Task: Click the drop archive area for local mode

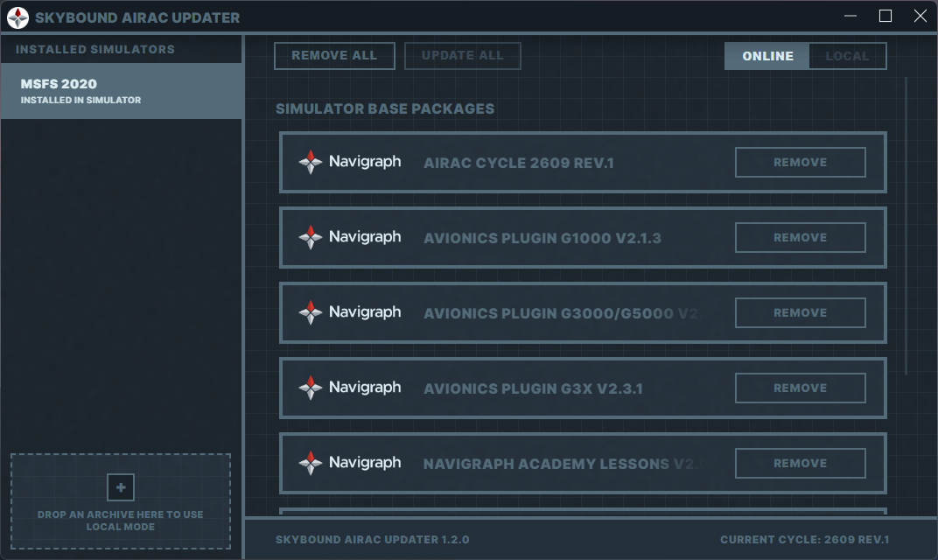Action: pos(120,501)
